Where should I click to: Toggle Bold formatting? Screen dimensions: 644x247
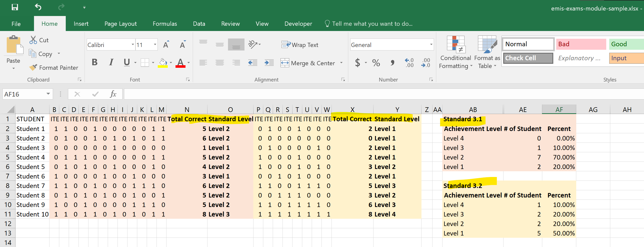94,62
